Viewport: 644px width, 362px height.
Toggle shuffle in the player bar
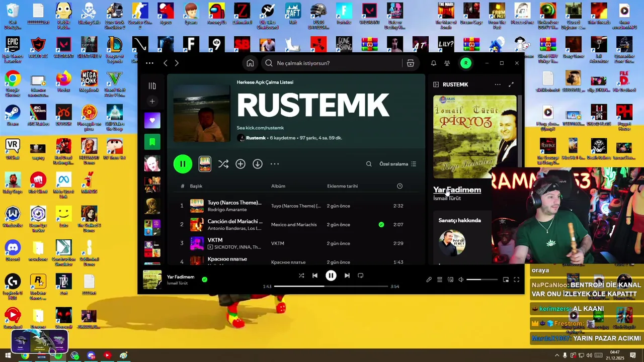tap(301, 276)
